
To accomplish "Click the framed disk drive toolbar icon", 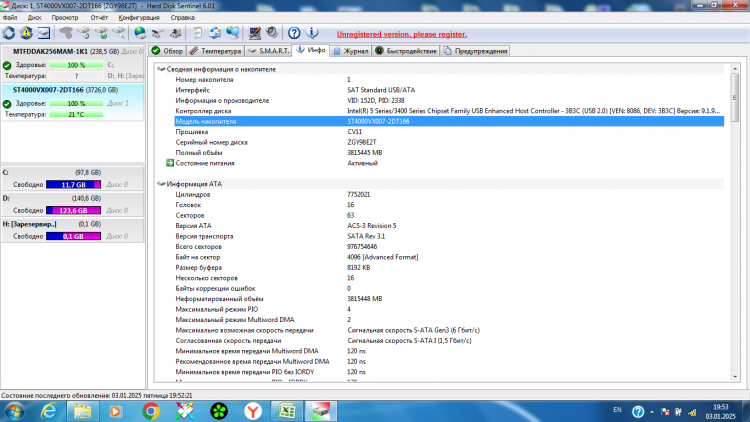I will tap(44, 33).
